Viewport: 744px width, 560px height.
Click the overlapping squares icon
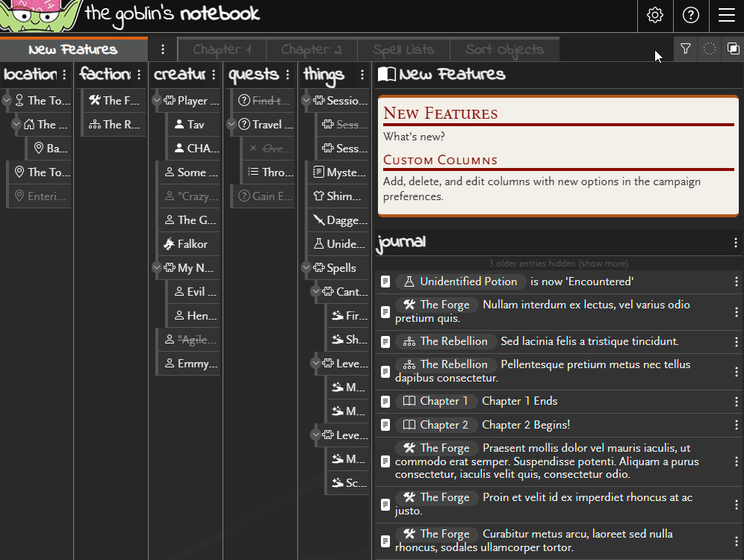tap(734, 49)
